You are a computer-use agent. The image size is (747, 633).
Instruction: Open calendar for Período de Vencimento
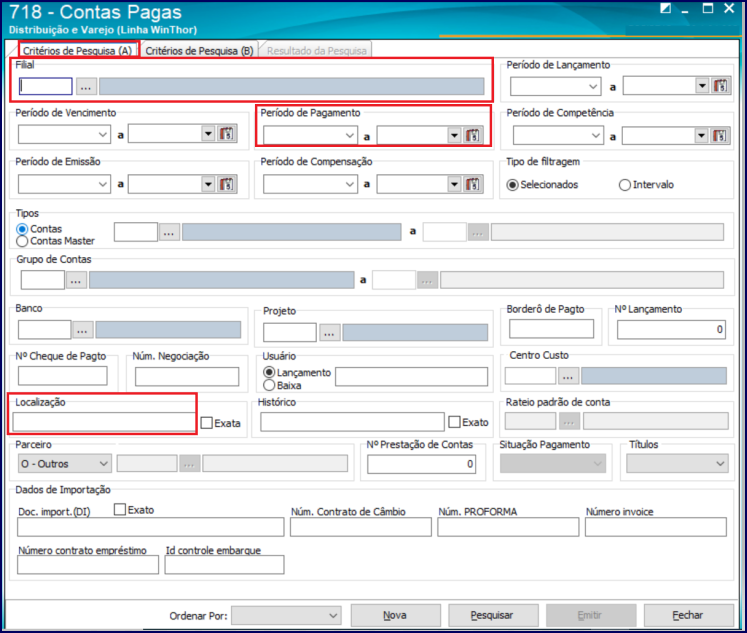pyautogui.click(x=227, y=134)
